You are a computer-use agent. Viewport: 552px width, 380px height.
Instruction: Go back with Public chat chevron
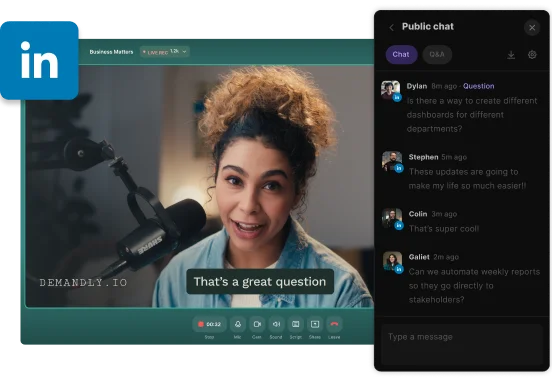coord(391,27)
